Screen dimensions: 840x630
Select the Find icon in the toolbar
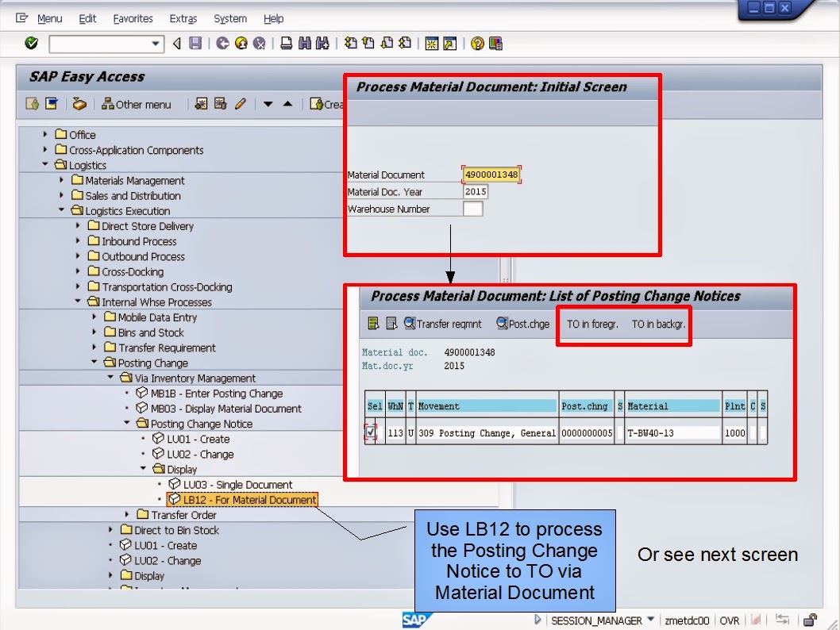(302, 44)
